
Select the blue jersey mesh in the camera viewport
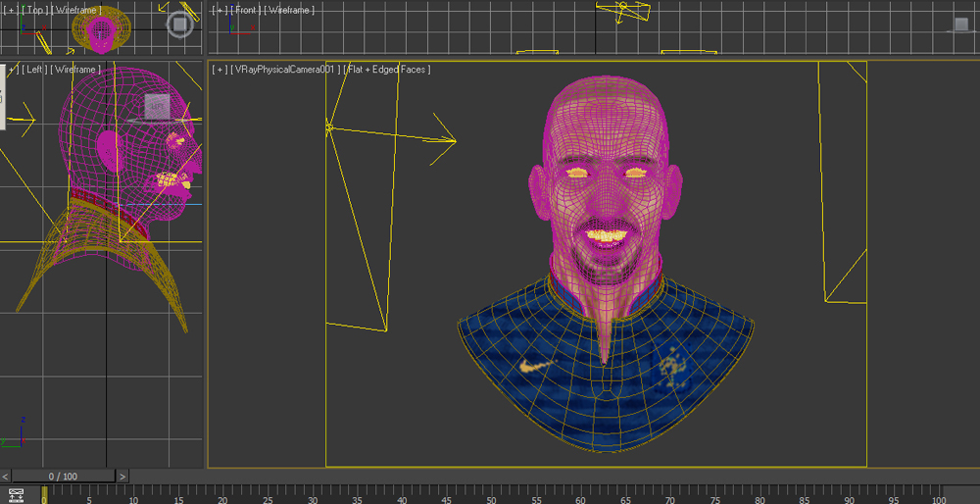point(605,387)
